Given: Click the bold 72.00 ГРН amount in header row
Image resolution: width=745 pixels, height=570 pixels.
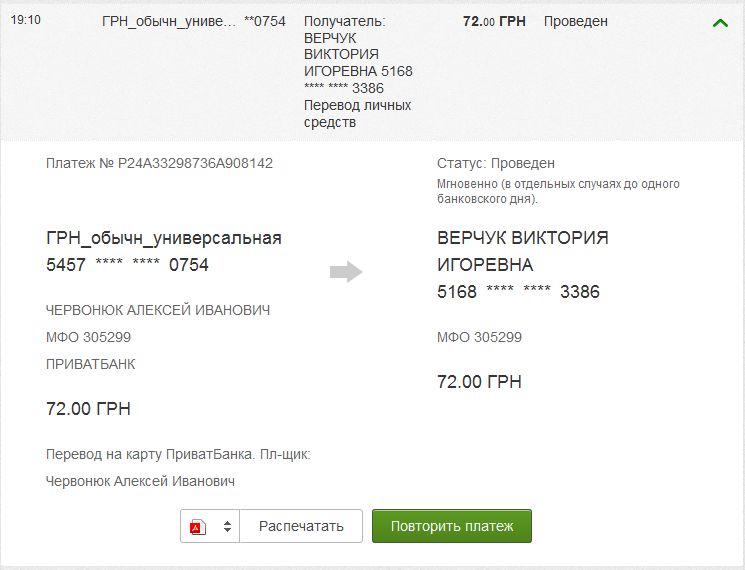Looking at the screenshot, I should (x=494, y=21).
